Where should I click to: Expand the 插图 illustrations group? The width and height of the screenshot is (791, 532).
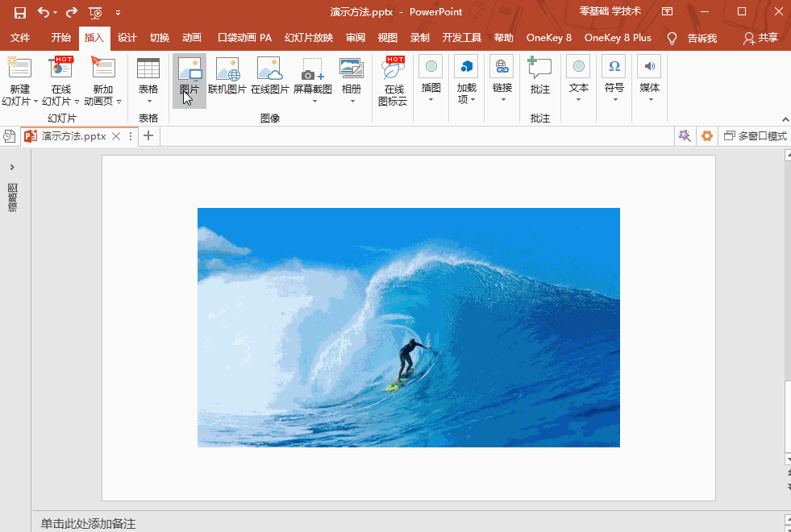coord(431,80)
